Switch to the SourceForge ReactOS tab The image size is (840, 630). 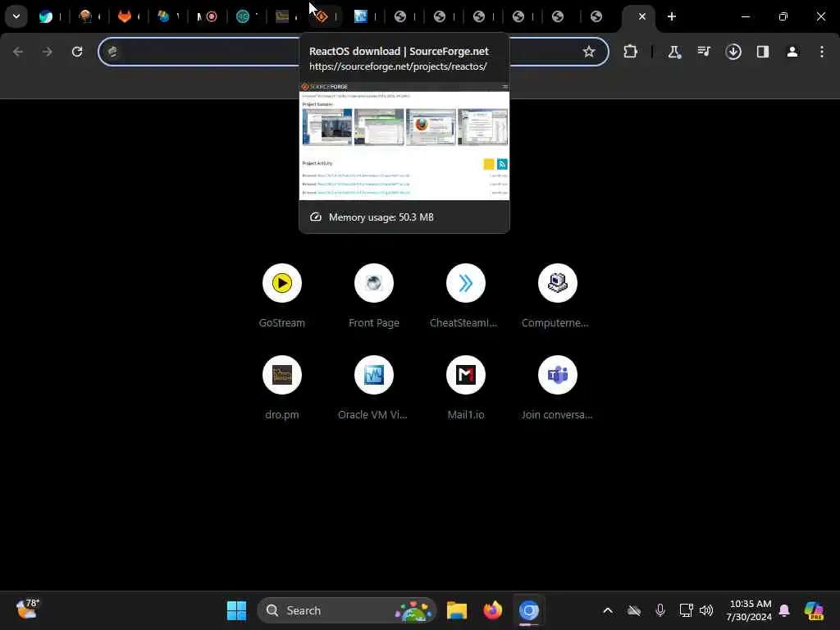pos(322,16)
